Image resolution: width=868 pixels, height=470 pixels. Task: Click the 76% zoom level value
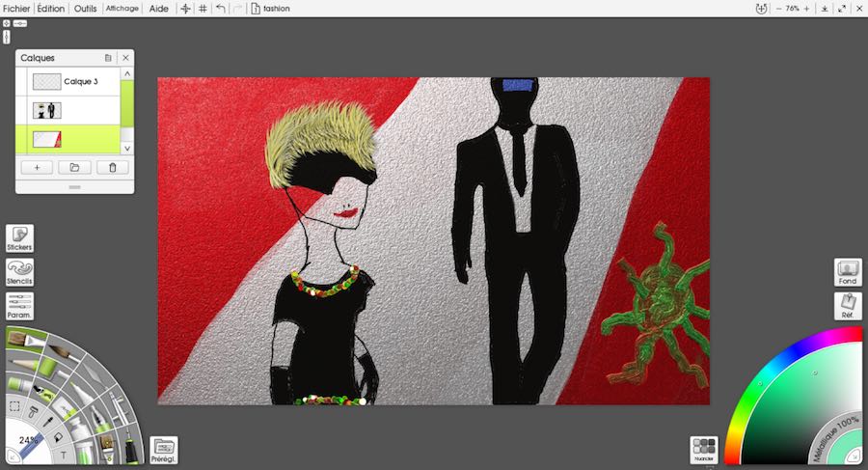point(792,9)
